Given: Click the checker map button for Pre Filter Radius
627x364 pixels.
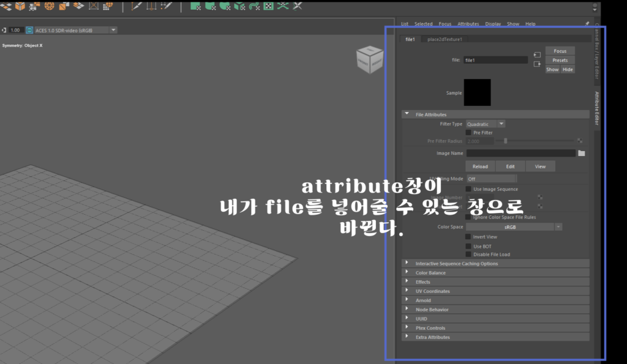Looking at the screenshot, I should 580,141.
